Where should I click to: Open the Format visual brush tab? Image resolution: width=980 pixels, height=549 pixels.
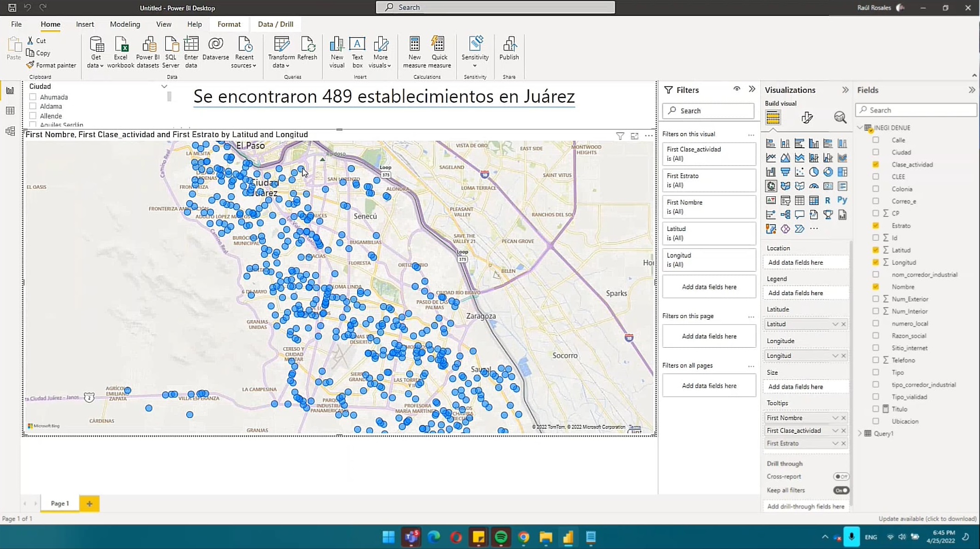pos(807,117)
